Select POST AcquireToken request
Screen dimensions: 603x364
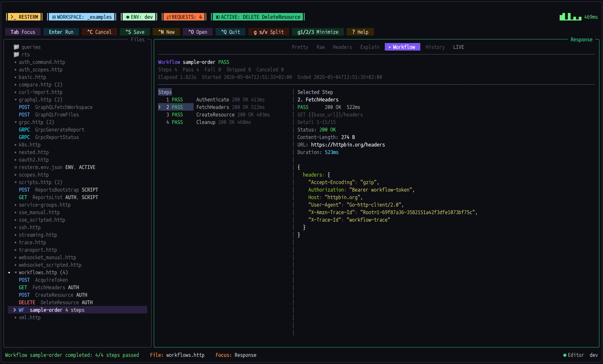43,280
